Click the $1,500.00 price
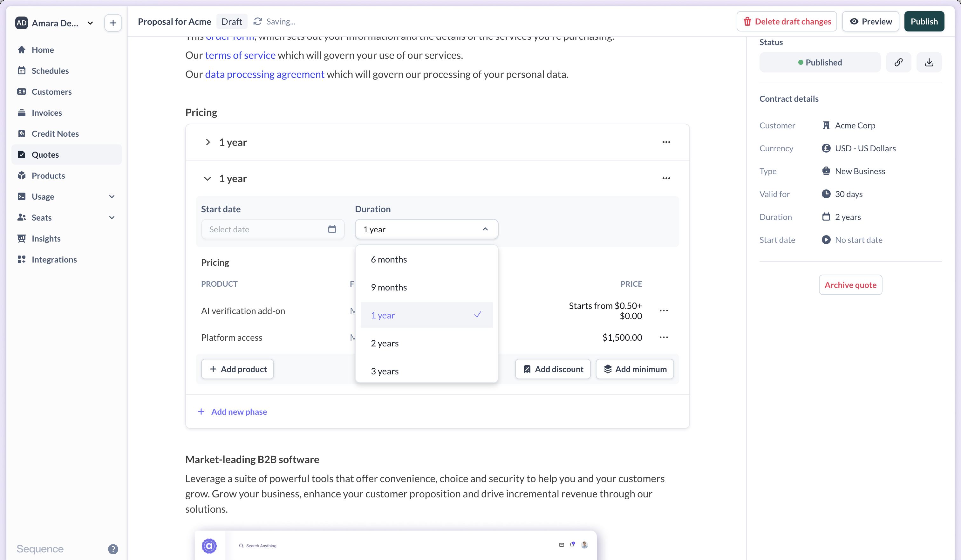The width and height of the screenshot is (961, 560). point(622,337)
